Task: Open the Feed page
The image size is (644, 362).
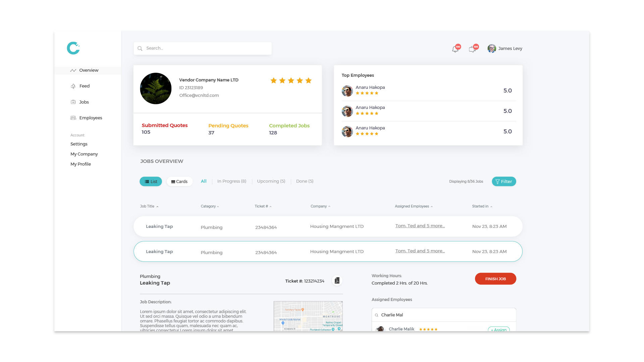Action: click(x=85, y=86)
